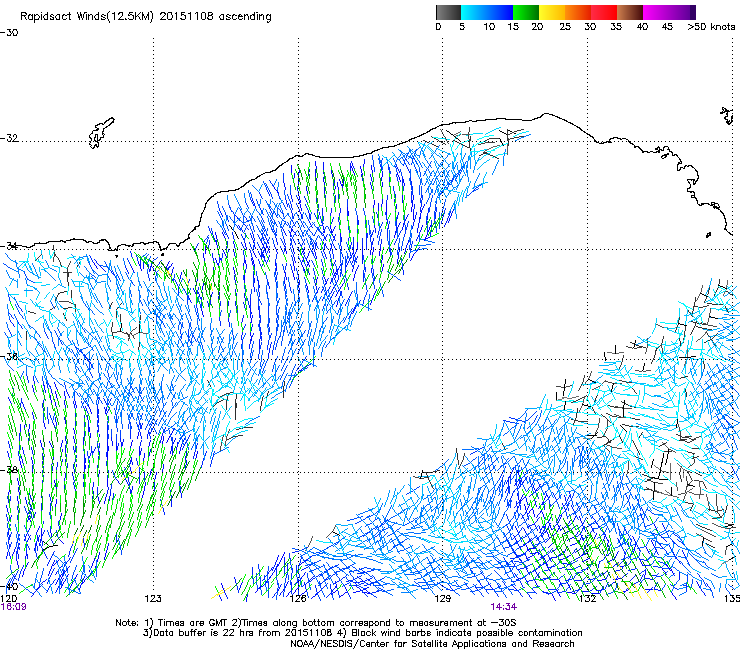Click the '25' legend scale label
The height and width of the screenshot is (650, 740).
click(x=565, y=27)
